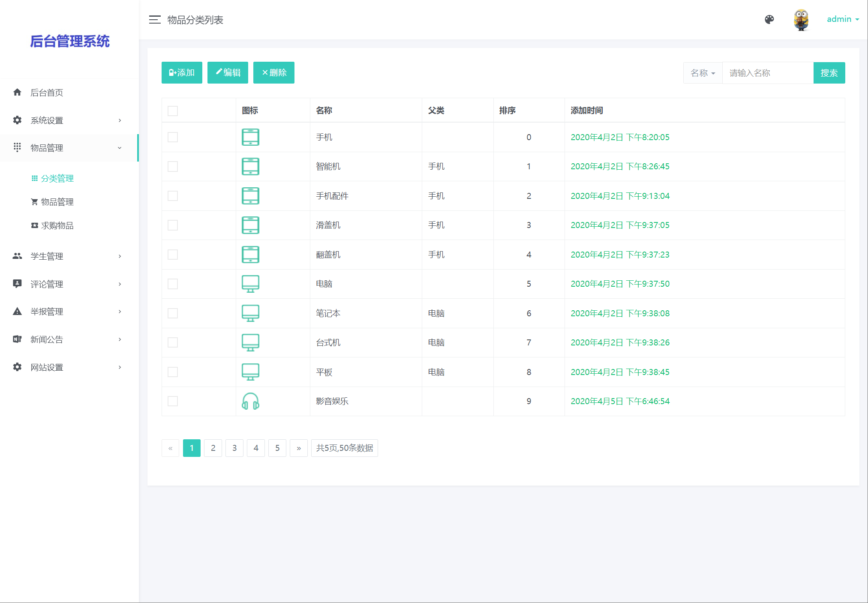Click the 添加 button

tap(182, 73)
